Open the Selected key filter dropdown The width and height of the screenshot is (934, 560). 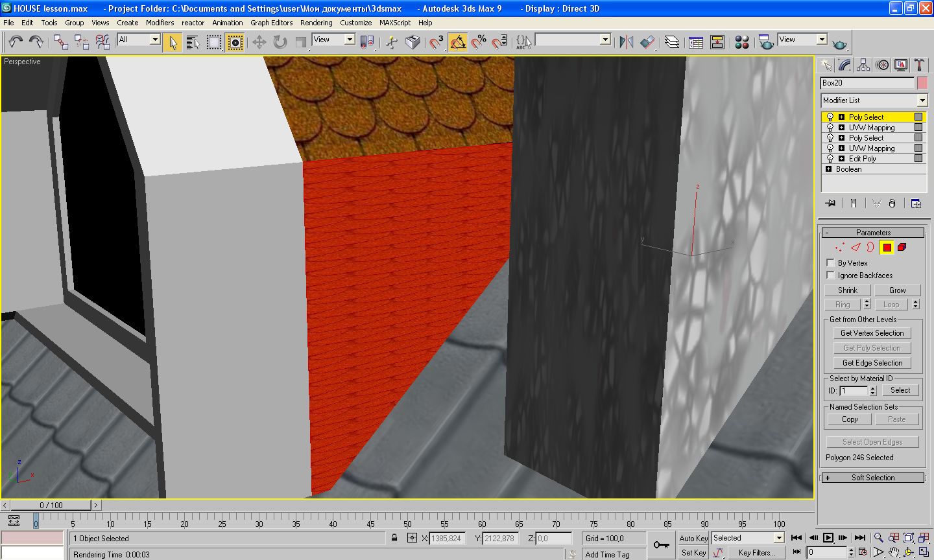pyautogui.click(x=748, y=538)
